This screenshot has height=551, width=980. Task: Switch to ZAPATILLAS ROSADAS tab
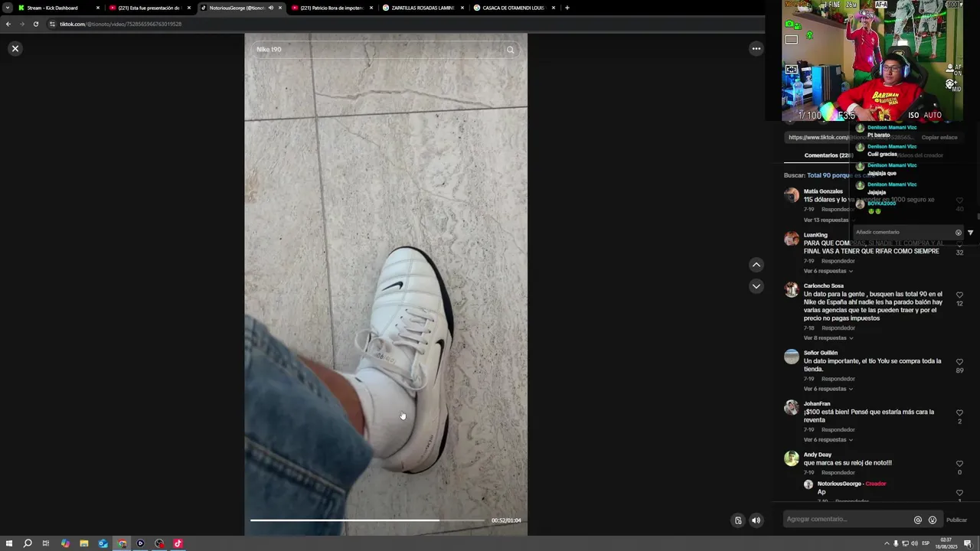(x=423, y=8)
